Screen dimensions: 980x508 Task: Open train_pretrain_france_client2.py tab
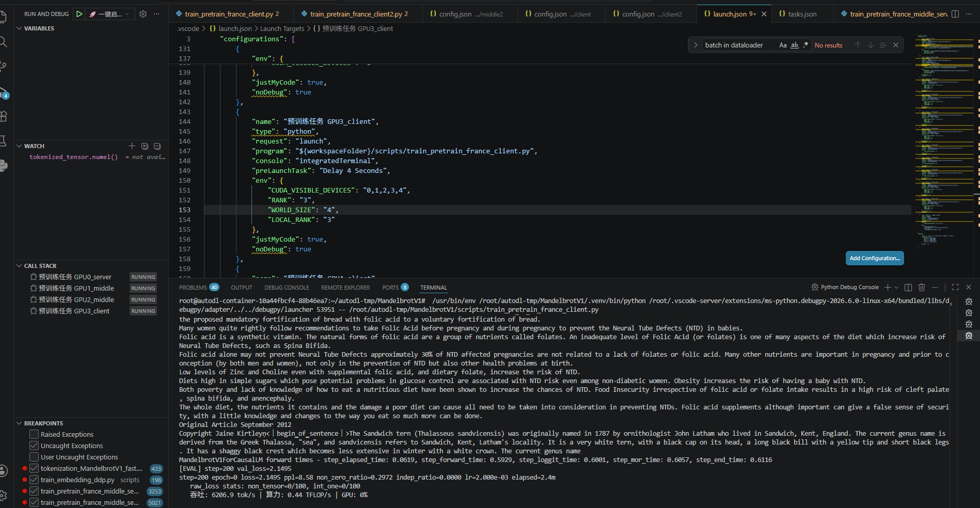tap(359, 14)
